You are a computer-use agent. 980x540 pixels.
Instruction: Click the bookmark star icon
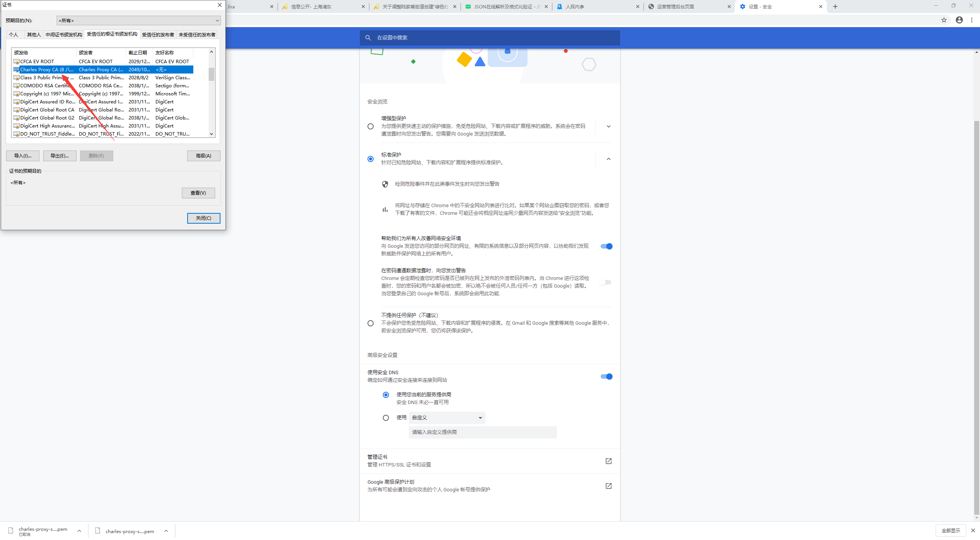point(944,20)
